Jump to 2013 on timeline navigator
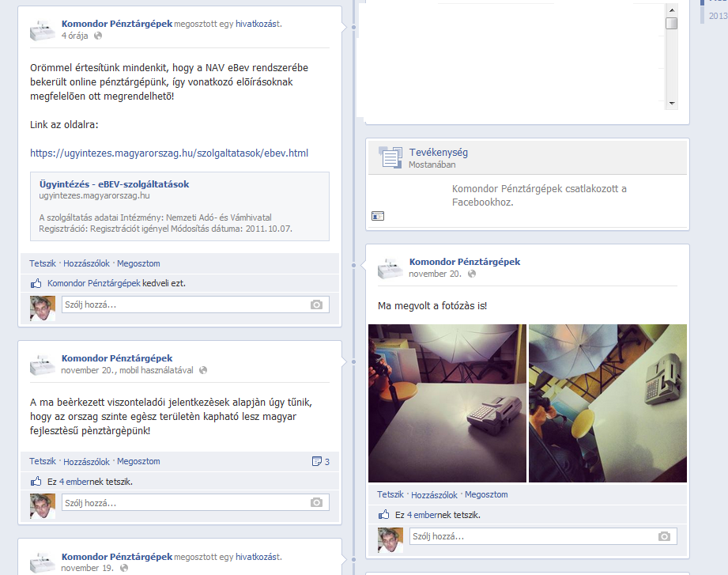This screenshot has height=575, width=728. [x=718, y=16]
